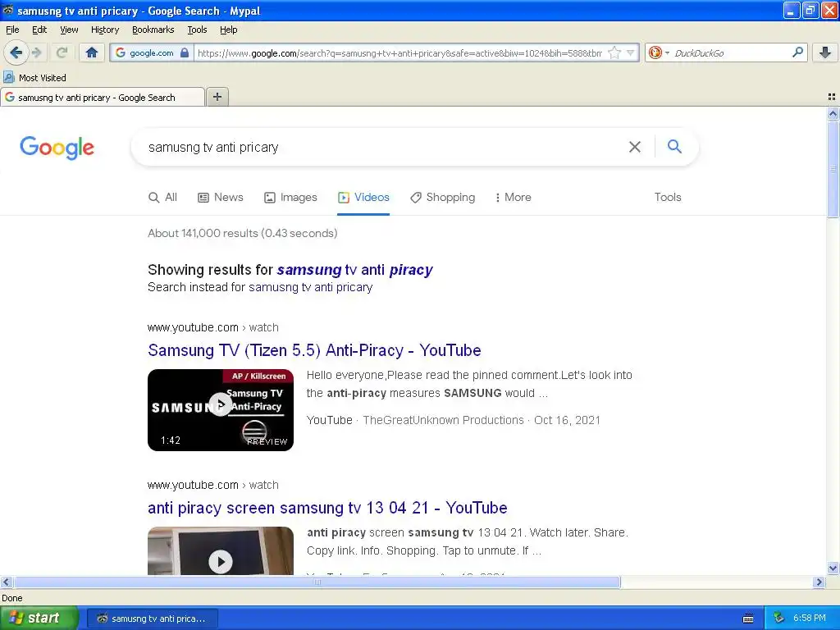
Task: Click the tray icon beside the clock
Action: pos(779,619)
